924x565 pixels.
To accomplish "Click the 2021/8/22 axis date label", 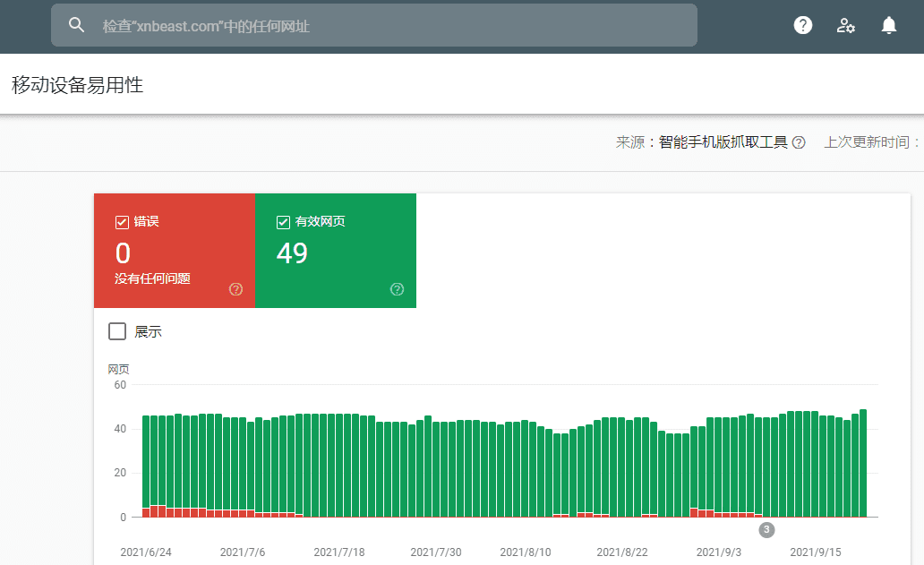I will 621,552.
